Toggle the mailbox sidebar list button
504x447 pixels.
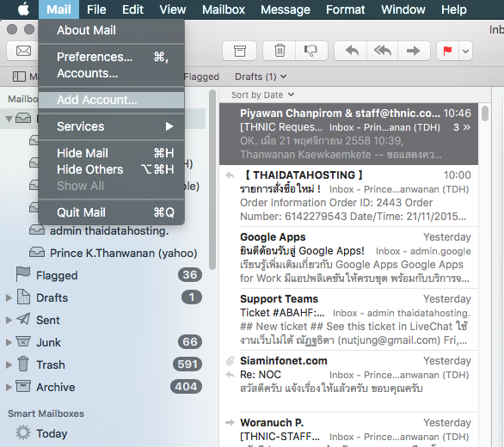[19, 77]
